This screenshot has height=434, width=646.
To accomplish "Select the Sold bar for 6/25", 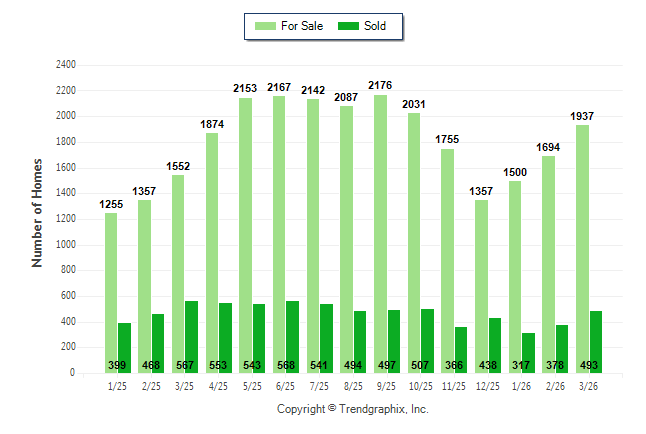I will (x=292, y=330).
